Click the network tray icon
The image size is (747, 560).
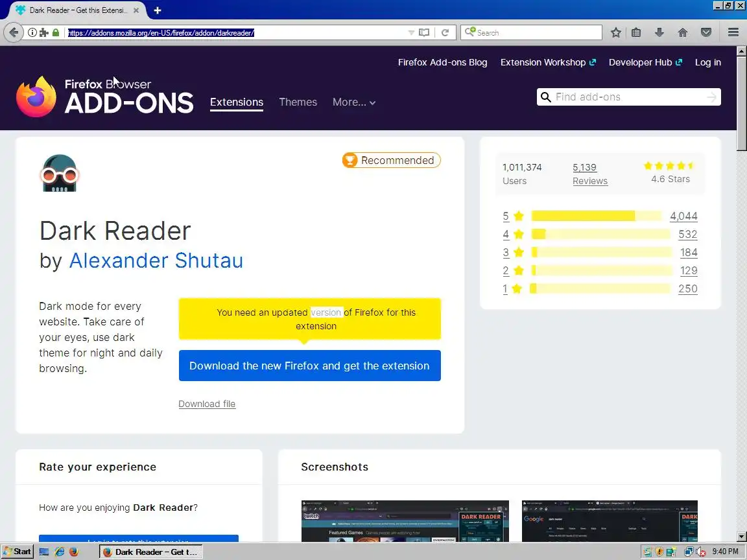689,552
